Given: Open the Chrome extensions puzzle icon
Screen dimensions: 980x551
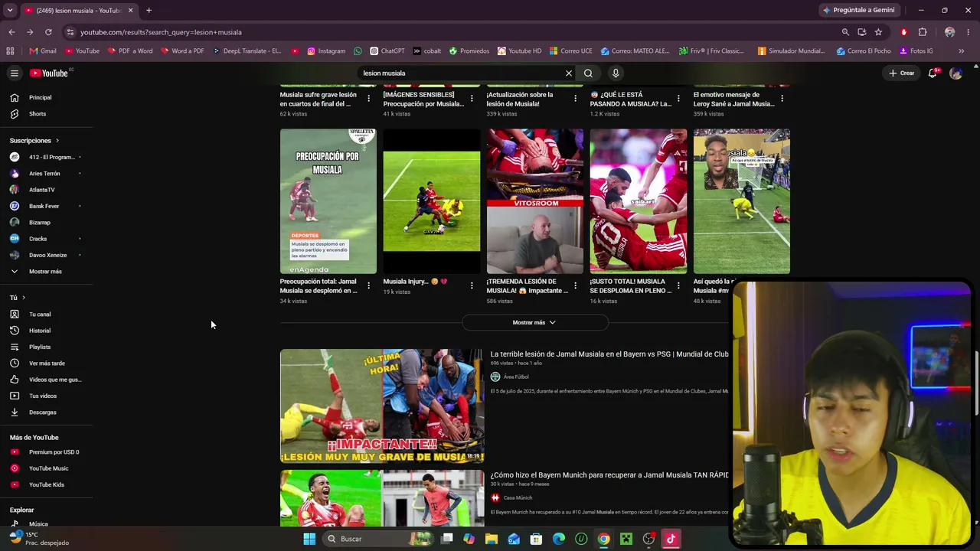Looking at the screenshot, I should coord(923,32).
